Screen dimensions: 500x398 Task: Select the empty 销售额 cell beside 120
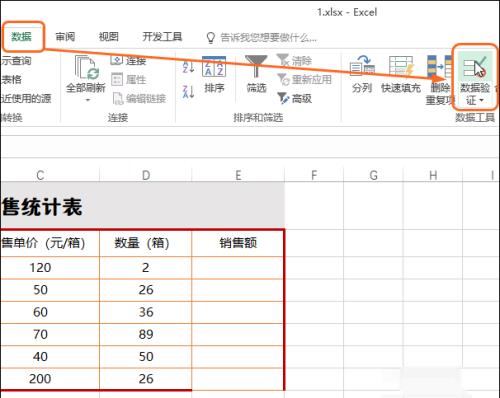click(x=238, y=268)
